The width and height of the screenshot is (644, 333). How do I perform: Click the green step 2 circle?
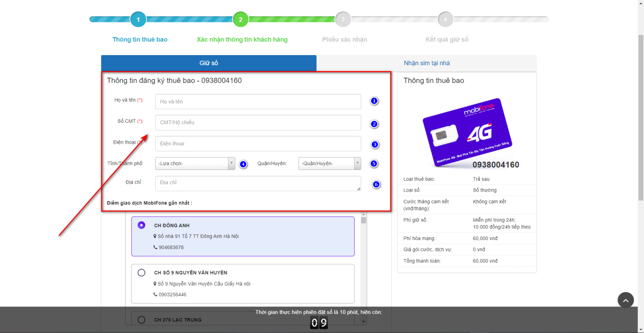[241, 19]
